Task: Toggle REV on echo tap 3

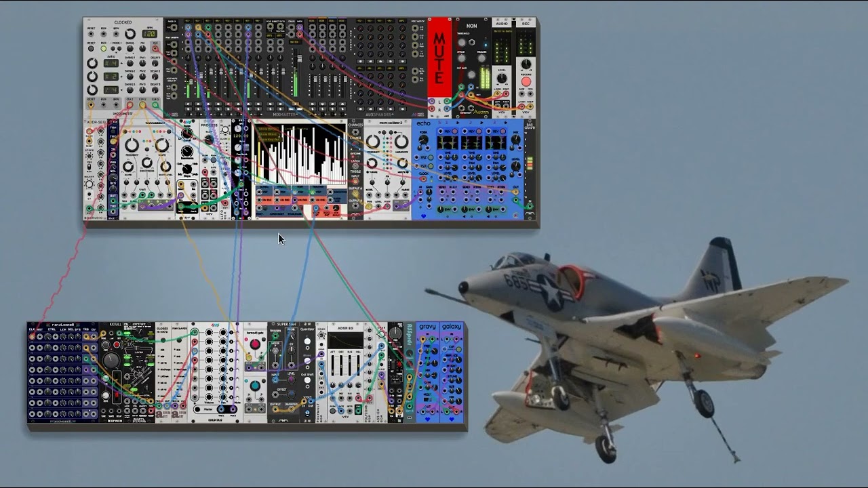Action: 502,131
